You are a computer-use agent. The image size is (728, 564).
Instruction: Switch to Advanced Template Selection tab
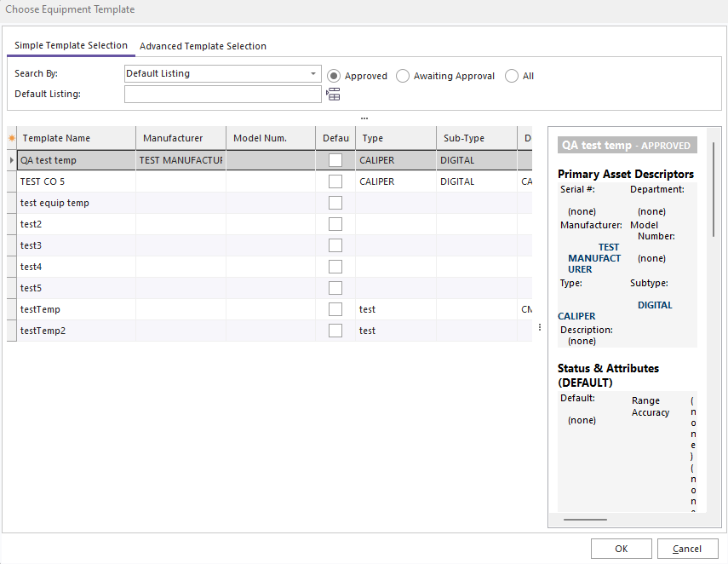(203, 46)
